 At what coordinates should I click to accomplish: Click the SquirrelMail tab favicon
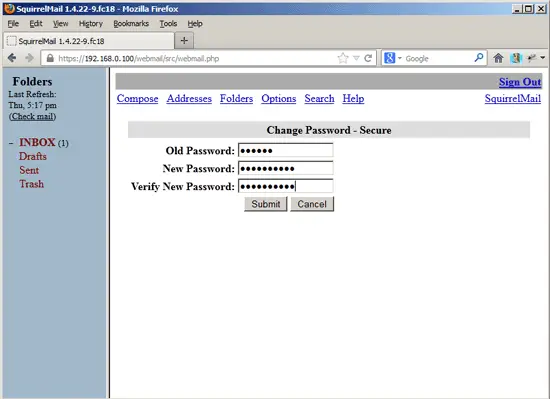(x=12, y=41)
